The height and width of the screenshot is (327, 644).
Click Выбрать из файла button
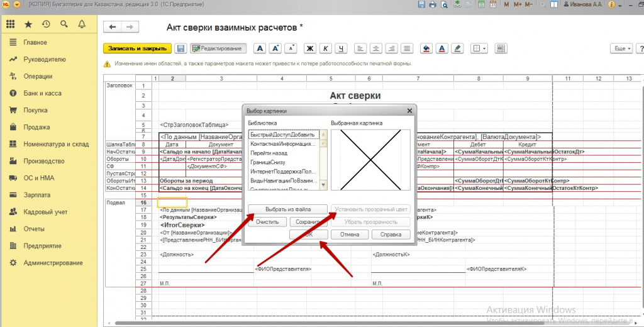[x=287, y=209]
